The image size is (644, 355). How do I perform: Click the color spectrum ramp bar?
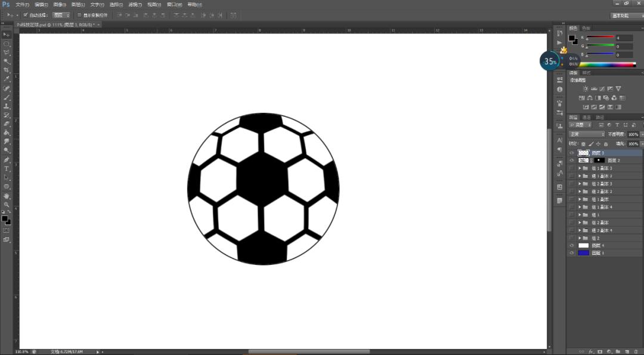[607, 64]
